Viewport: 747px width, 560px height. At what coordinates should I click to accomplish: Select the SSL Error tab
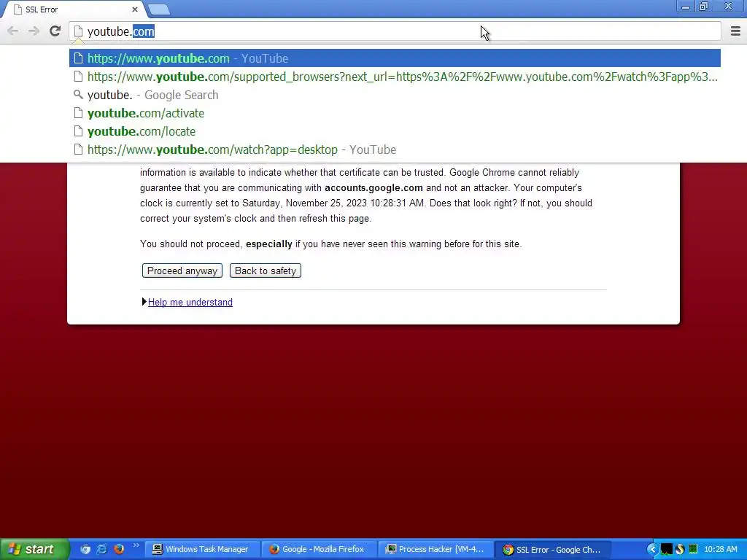75,9
